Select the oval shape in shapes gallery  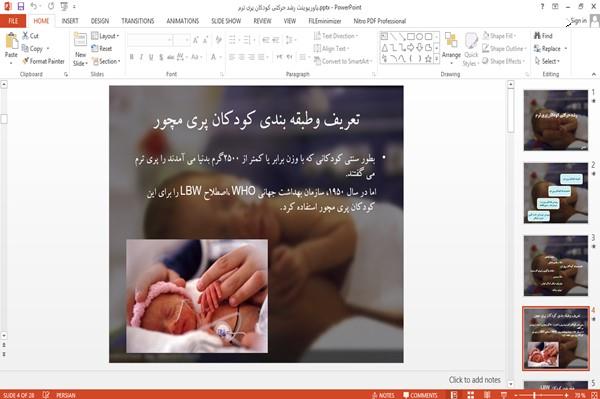point(420,37)
